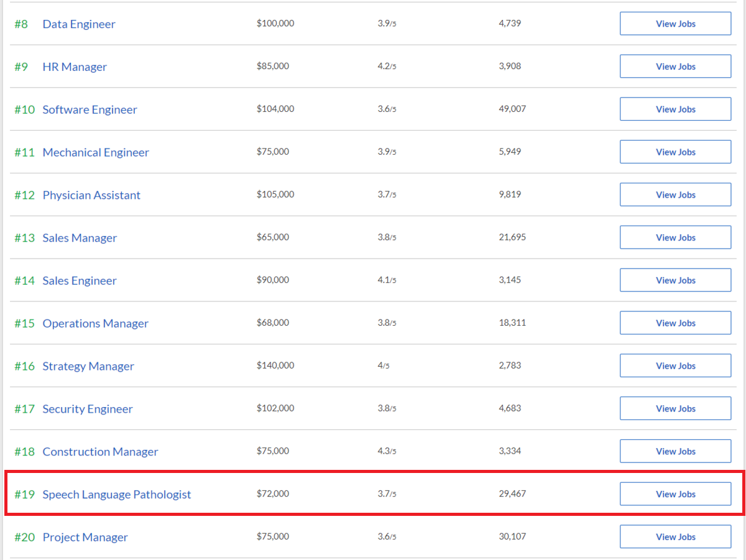
Task: View jobs for Operations Manager
Action: coord(675,323)
